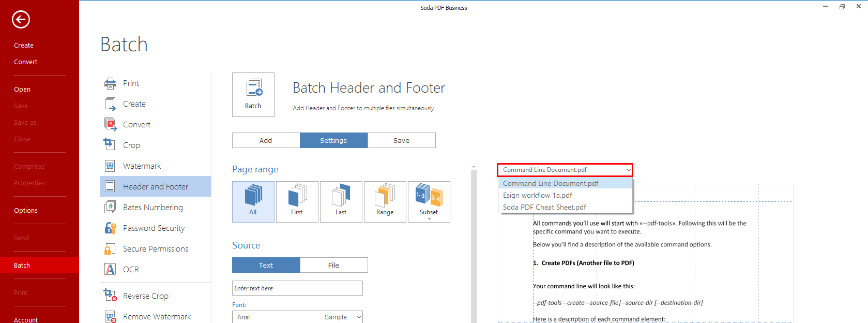The image size is (868, 323).
Task: Click the document preview page
Action: [x=645, y=254]
